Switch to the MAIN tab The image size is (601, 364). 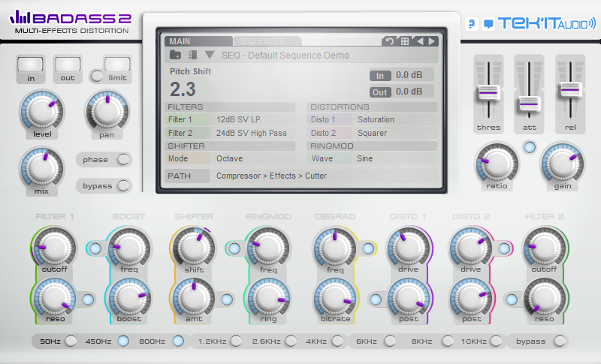pyautogui.click(x=198, y=41)
